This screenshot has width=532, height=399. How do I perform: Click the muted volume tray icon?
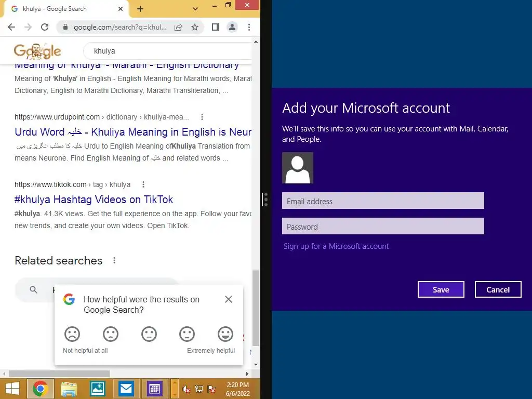click(187, 389)
